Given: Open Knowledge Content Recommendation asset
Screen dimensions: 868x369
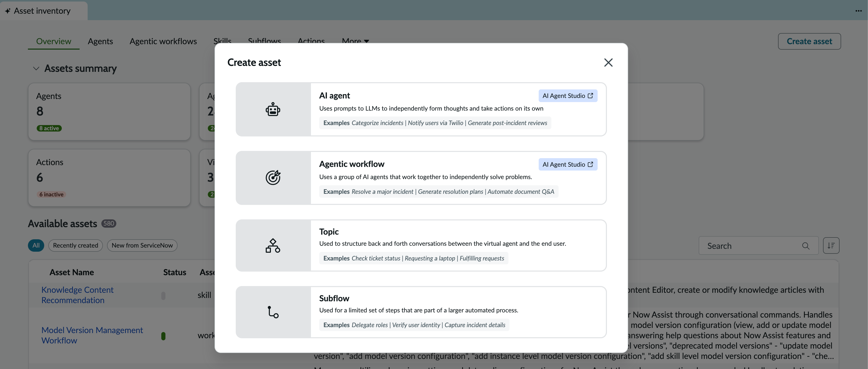Looking at the screenshot, I should point(78,295).
